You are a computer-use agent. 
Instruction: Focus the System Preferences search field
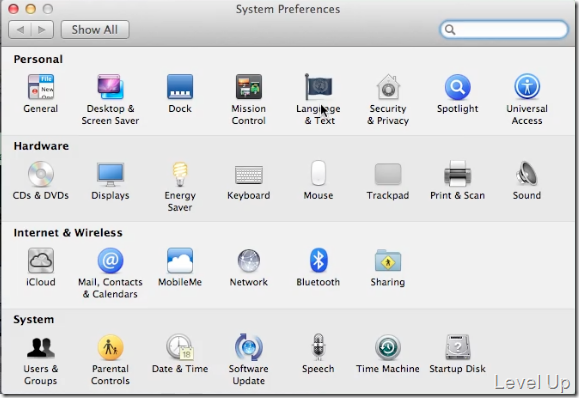pos(504,30)
